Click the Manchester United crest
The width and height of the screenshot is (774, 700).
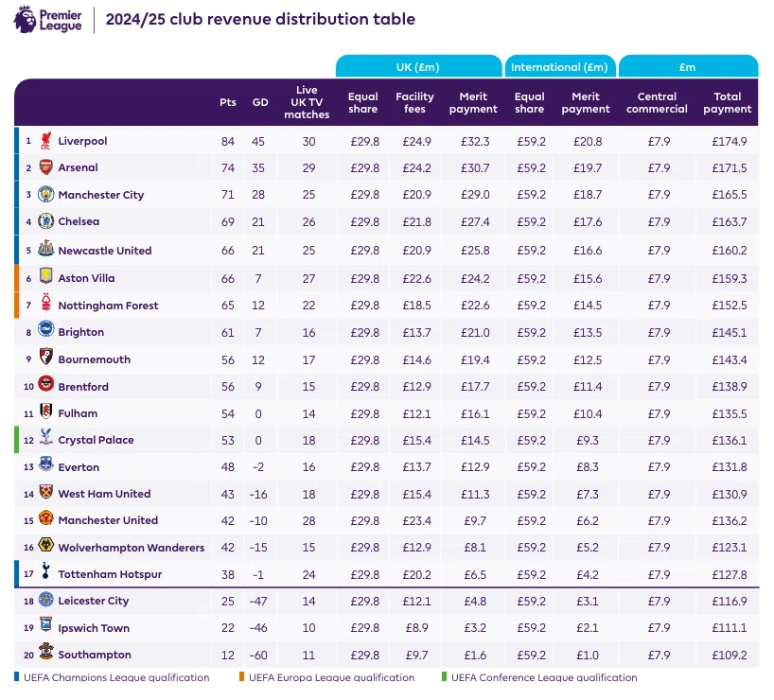tap(46, 517)
